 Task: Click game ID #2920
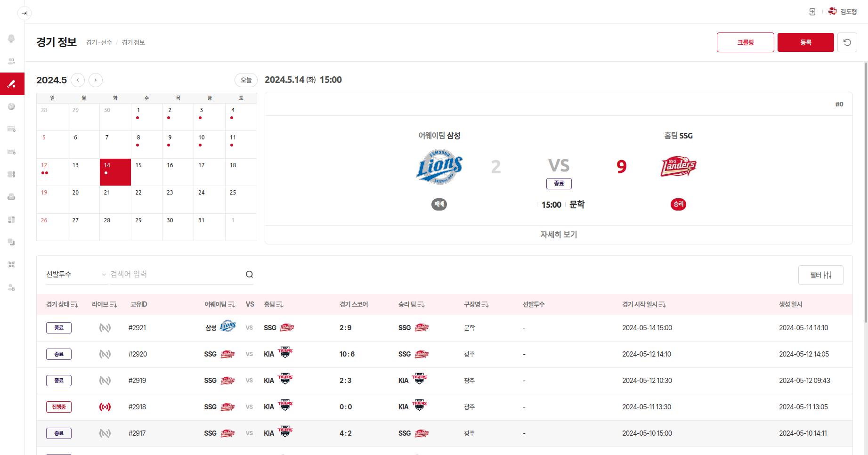(138, 354)
